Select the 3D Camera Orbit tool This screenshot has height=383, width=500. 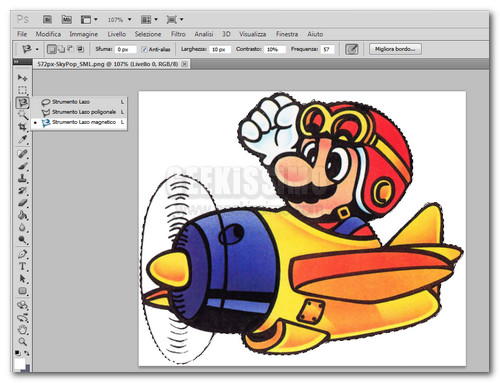pyautogui.click(x=22, y=317)
